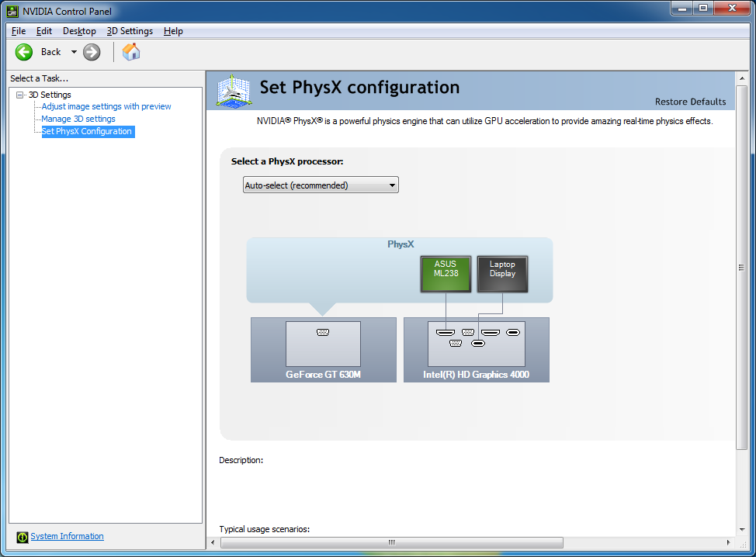Screen dimensions: 756x557
Task: Click the System Information icon
Action: (x=23, y=537)
